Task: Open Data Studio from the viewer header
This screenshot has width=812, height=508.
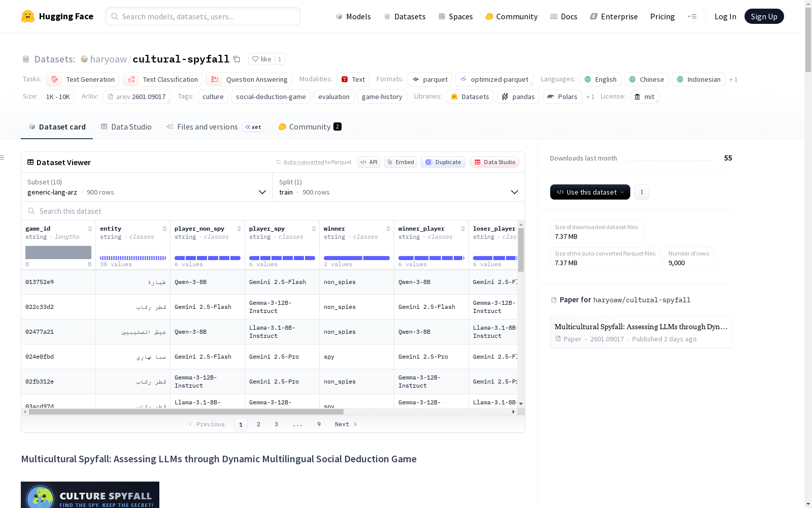Action: pos(494,162)
